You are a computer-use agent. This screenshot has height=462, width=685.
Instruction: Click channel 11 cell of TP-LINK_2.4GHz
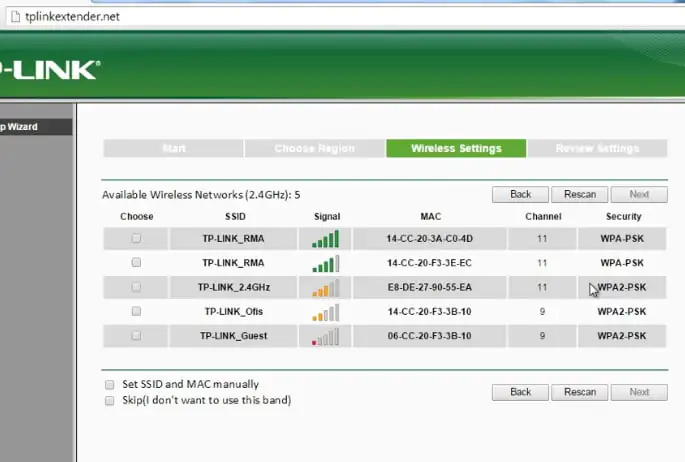542,287
